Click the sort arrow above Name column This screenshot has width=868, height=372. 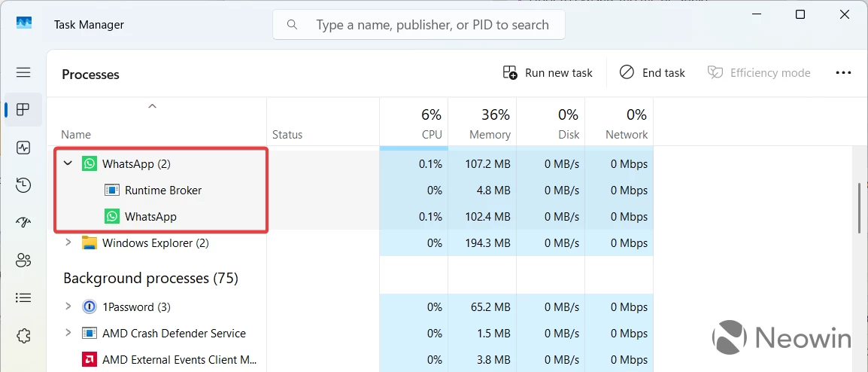pyautogui.click(x=152, y=106)
